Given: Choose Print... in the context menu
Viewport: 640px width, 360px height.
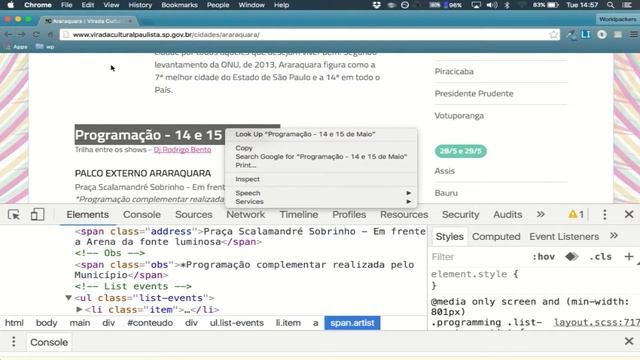Looking at the screenshot, I should click(321, 165).
